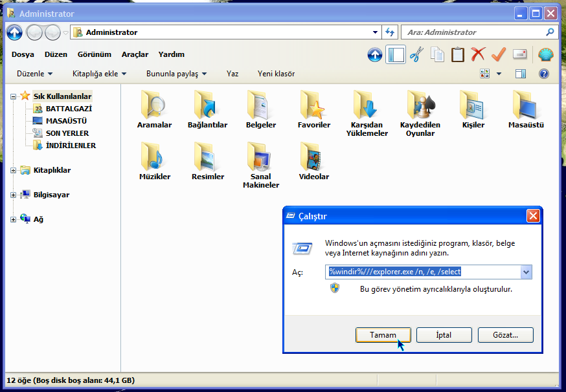The image size is (566, 392).
Task: Click the blue Up arrow beside the back button
Action: [14, 32]
